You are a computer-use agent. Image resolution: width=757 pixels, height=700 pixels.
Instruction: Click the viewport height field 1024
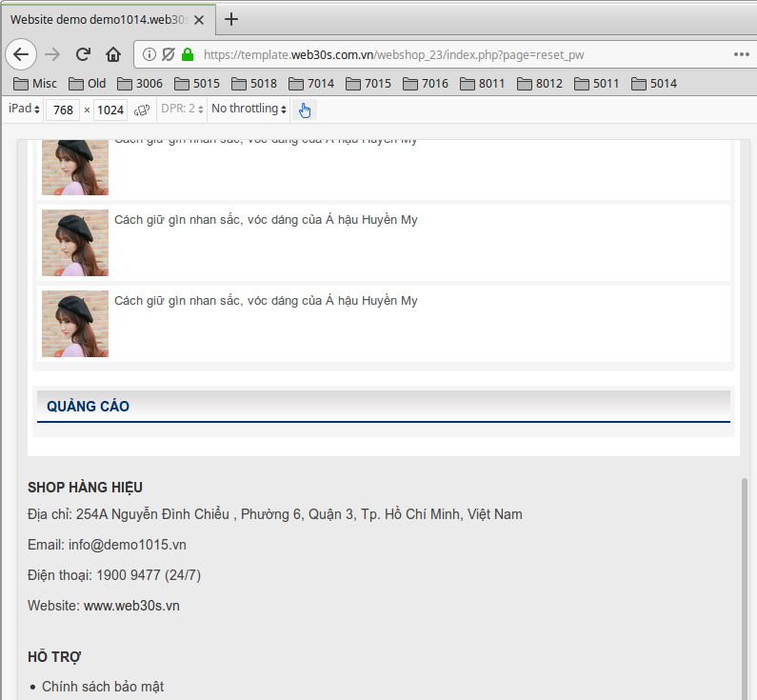point(110,110)
